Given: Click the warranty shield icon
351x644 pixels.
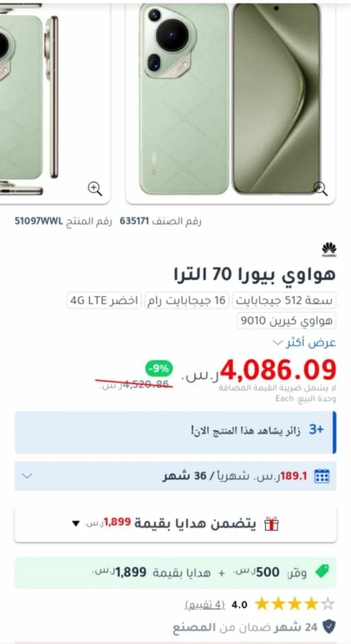Looking at the screenshot, I should (x=329, y=627).
